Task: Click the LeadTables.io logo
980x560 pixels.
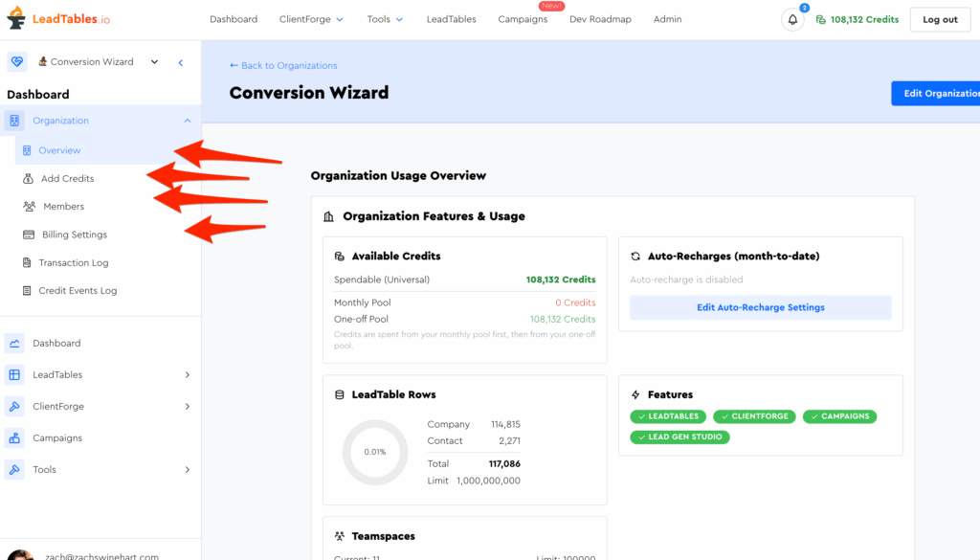Action: click(61, 19)
